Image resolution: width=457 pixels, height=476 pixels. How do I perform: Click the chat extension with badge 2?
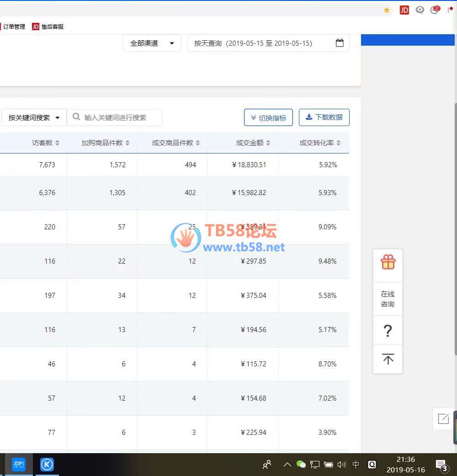435,10
